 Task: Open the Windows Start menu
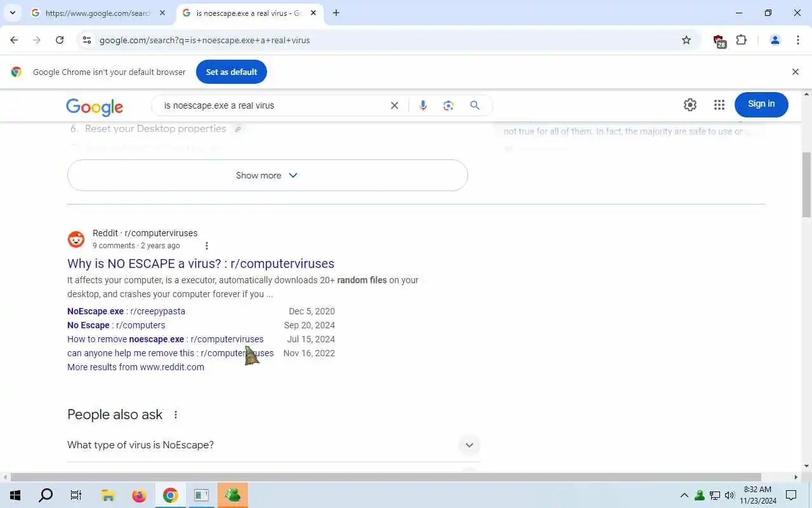(x=15, y=495)
